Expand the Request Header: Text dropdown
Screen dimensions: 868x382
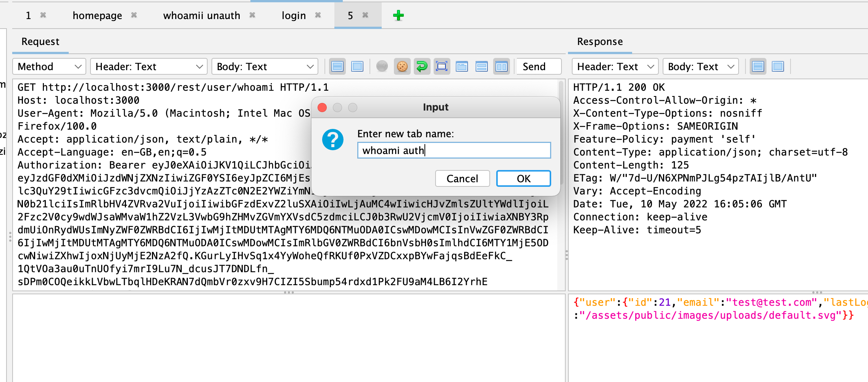pyautogui.click(x=148, y=67)
